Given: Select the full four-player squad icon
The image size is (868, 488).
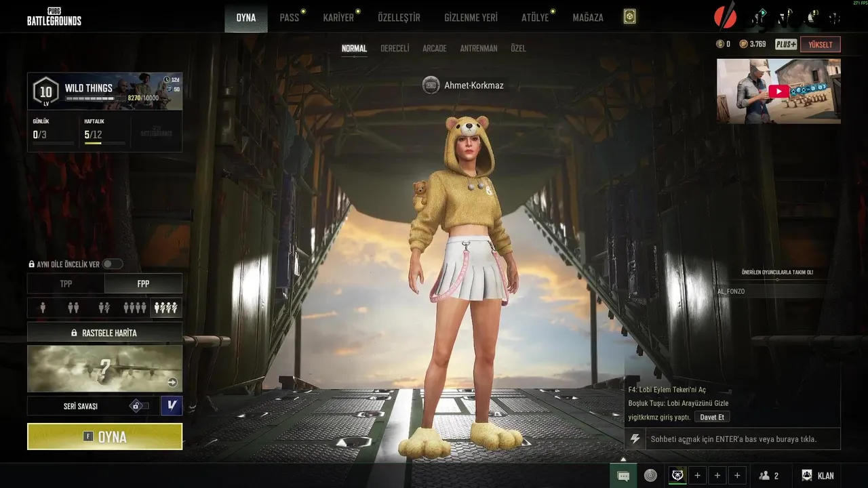Looking at the screenshot, I should tap(134, 308).
